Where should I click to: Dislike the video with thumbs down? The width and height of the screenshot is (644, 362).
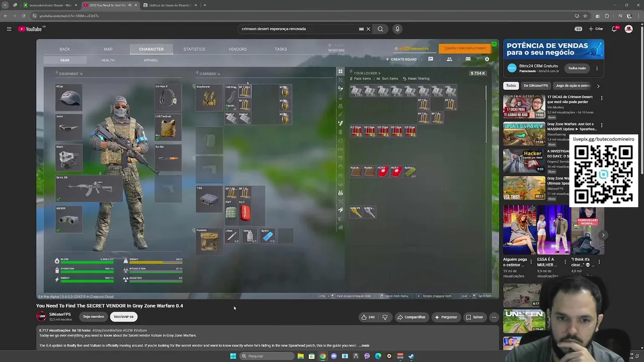(385, 317)
